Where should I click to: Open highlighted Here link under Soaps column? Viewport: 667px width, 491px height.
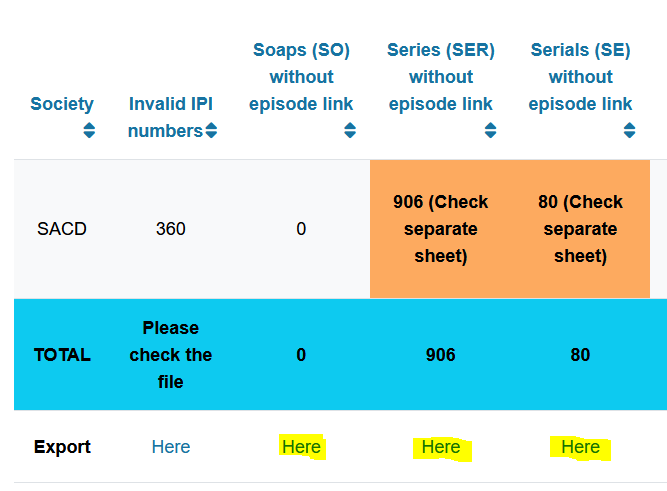301,447
